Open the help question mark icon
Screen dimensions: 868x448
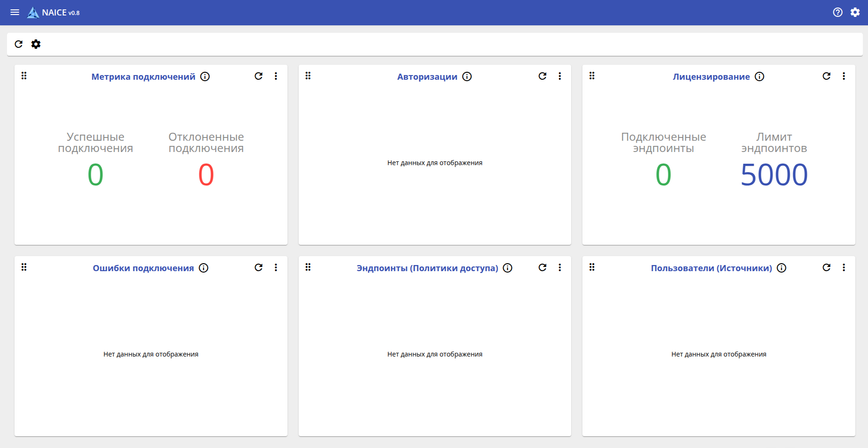tap(838, 12)
